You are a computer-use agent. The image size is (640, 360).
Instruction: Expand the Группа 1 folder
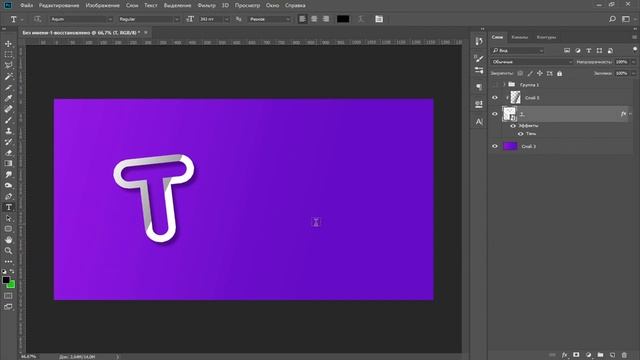point(504,85)
